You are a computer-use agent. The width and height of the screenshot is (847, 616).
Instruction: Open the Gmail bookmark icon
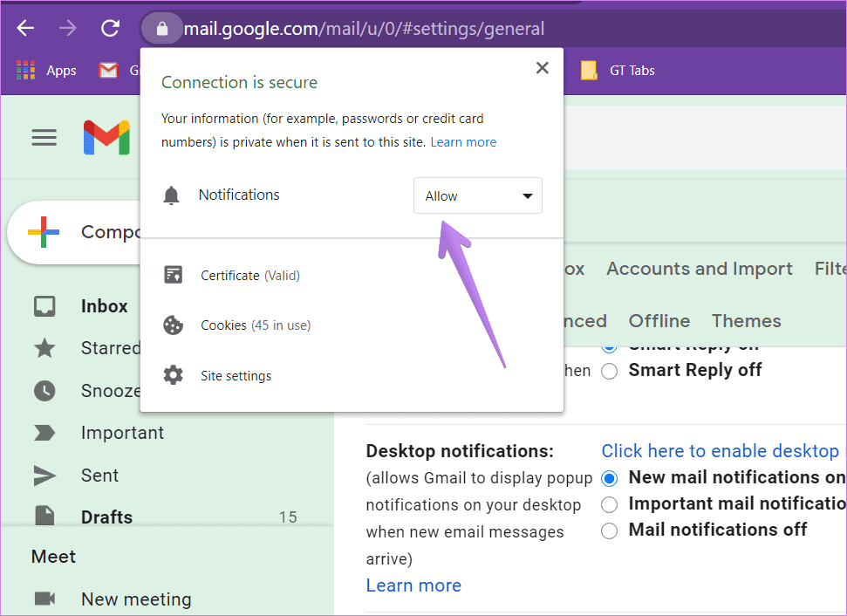[108, 71]
